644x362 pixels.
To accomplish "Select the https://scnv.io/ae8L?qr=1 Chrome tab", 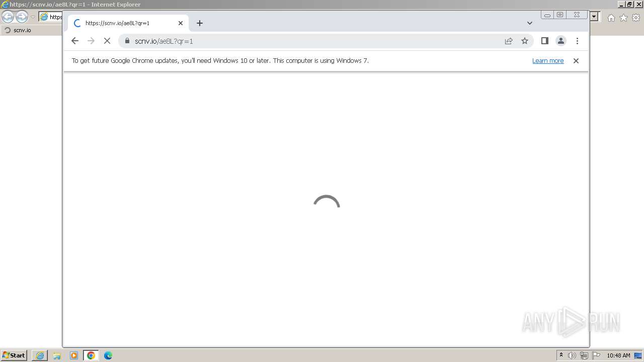I will pyautogui.click(x=128, y=23).
